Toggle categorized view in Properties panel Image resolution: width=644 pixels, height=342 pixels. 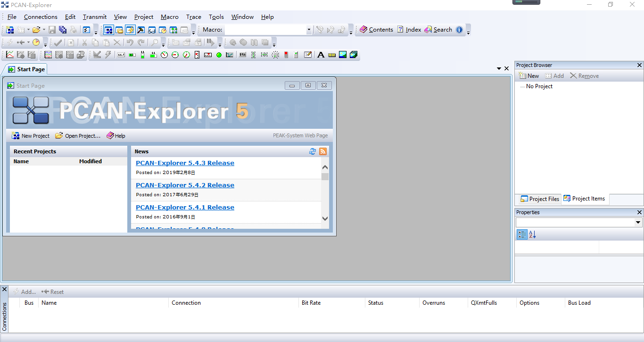click(x=522, y=234)
